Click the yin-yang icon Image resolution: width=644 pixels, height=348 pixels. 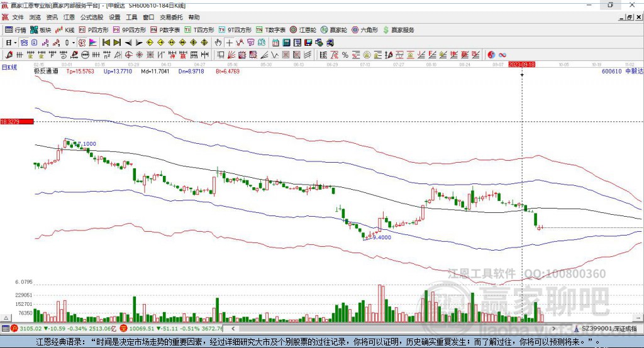pyautogui.click(x=491, y=55)
